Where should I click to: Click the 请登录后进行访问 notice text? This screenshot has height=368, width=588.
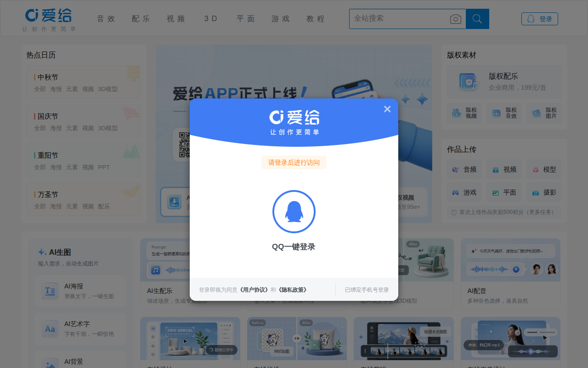(294, 162)
